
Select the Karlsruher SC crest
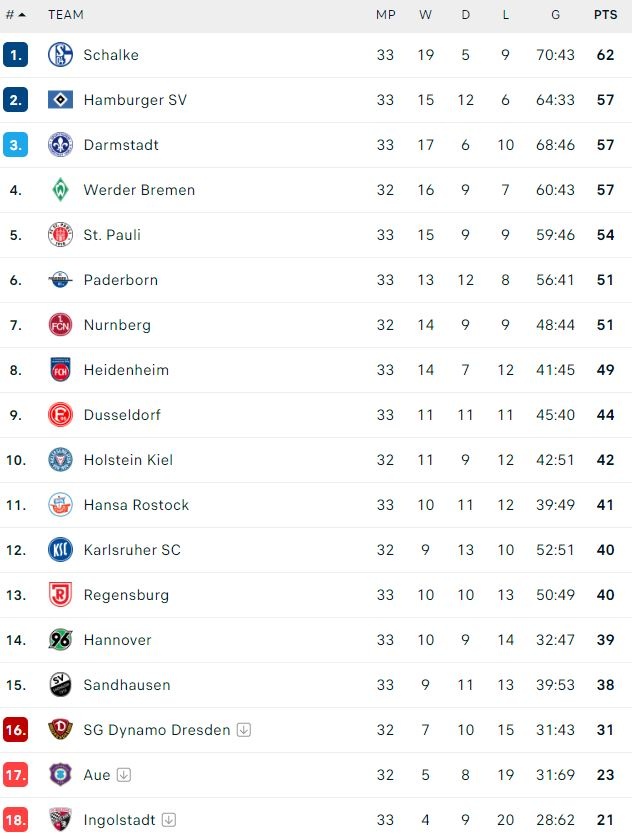[x=60, y=550]
